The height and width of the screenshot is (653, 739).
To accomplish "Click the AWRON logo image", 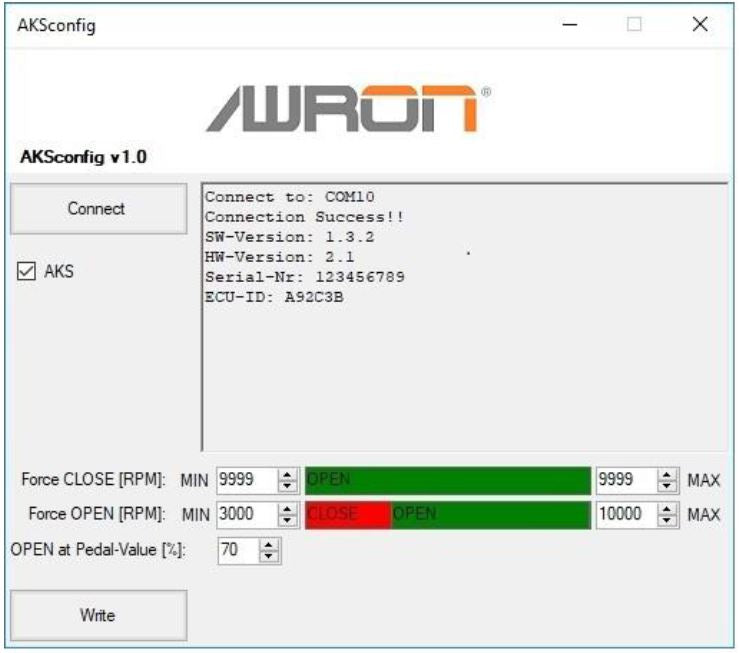I will click(x=348, y=108).
